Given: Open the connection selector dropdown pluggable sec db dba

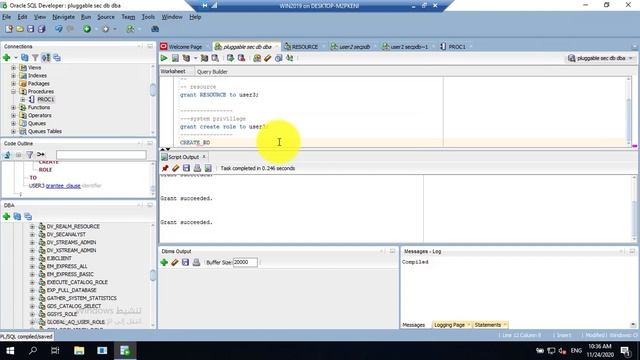Looking at the screenshot, I should click(x=601, y=58).
